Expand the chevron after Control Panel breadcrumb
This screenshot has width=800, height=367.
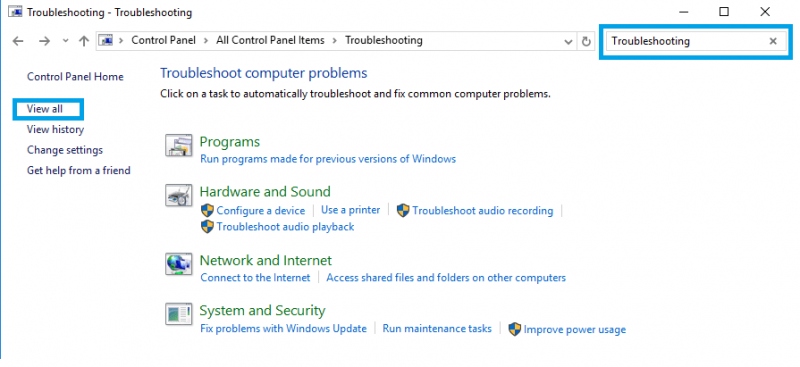pyautogui.click(x=206, y=40)
